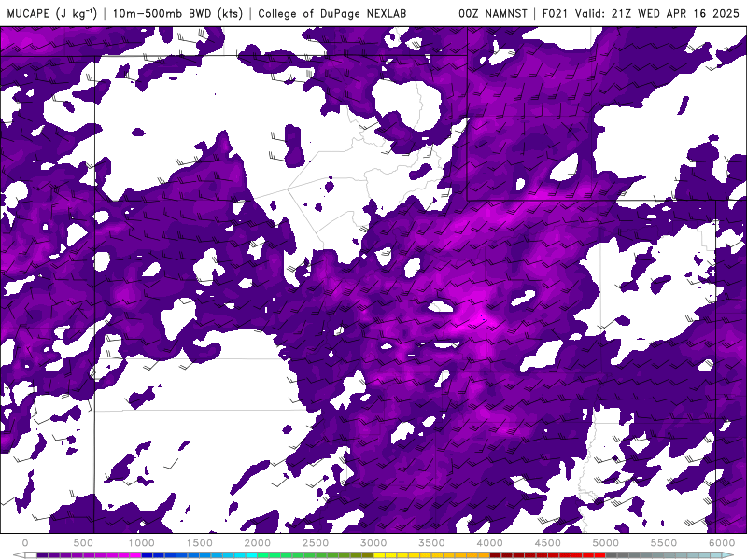The width and height of the screenshot is (747, 560).
Task: Click the 4500 label on the color scale
Action: (x=548, y=543)
